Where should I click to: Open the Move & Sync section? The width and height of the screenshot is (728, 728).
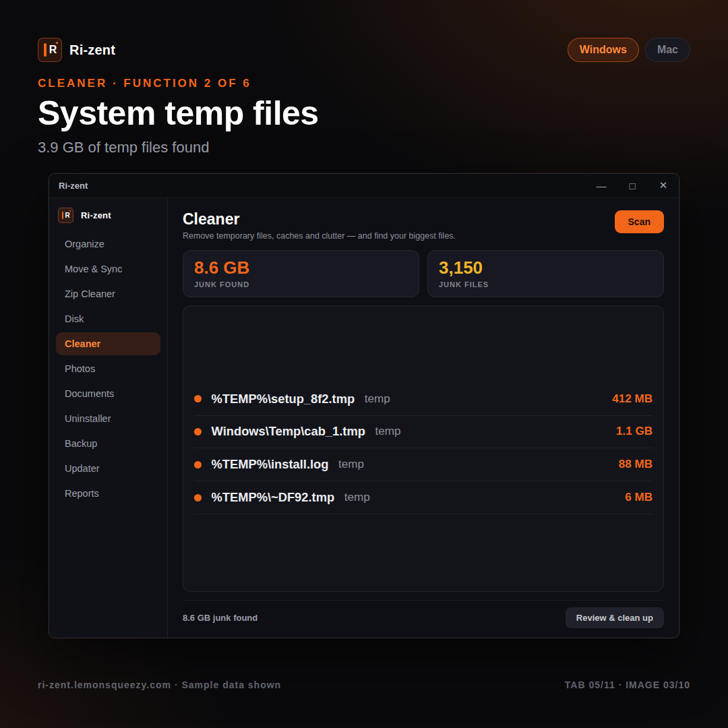click(108, 269)
